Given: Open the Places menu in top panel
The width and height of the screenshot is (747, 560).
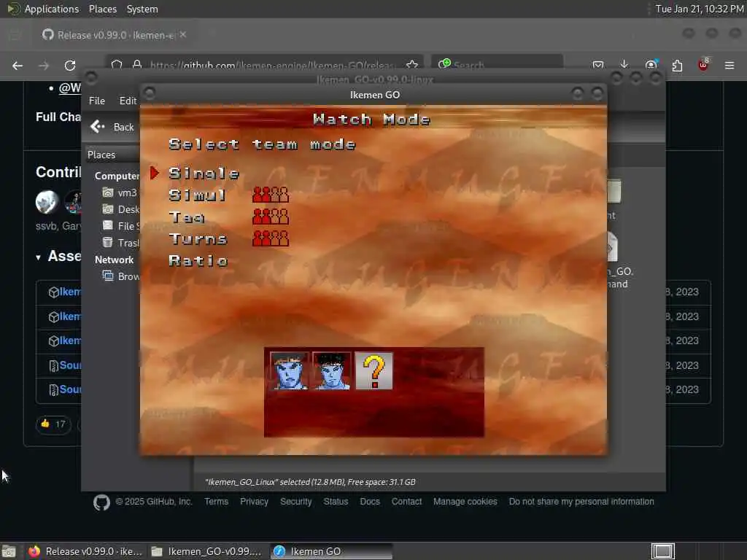Looking at the screenshot, I should [102, 9].
